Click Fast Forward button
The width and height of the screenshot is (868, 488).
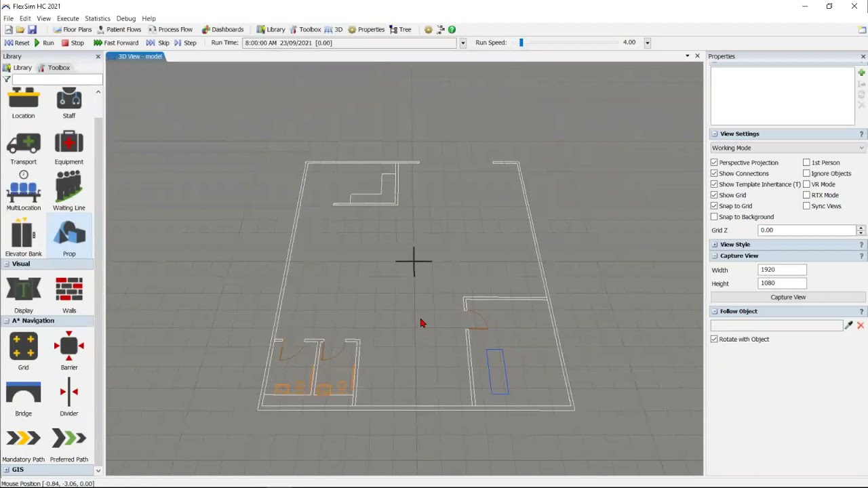(x=116, y=43)
